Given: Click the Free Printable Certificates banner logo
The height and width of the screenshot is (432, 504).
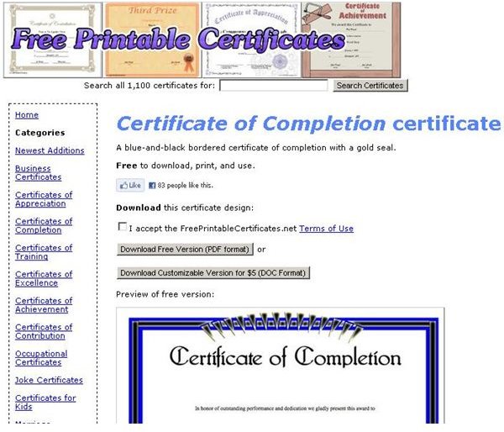Looking at the screenshot, I should coord(178,40).
